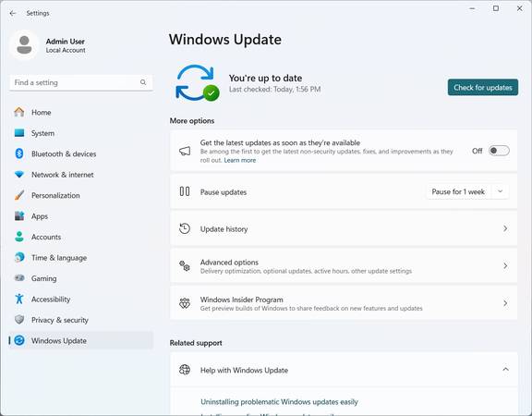532x416 pixels.
Task: Open Advanced options via its chevron
Action: [x=505, y=266]
